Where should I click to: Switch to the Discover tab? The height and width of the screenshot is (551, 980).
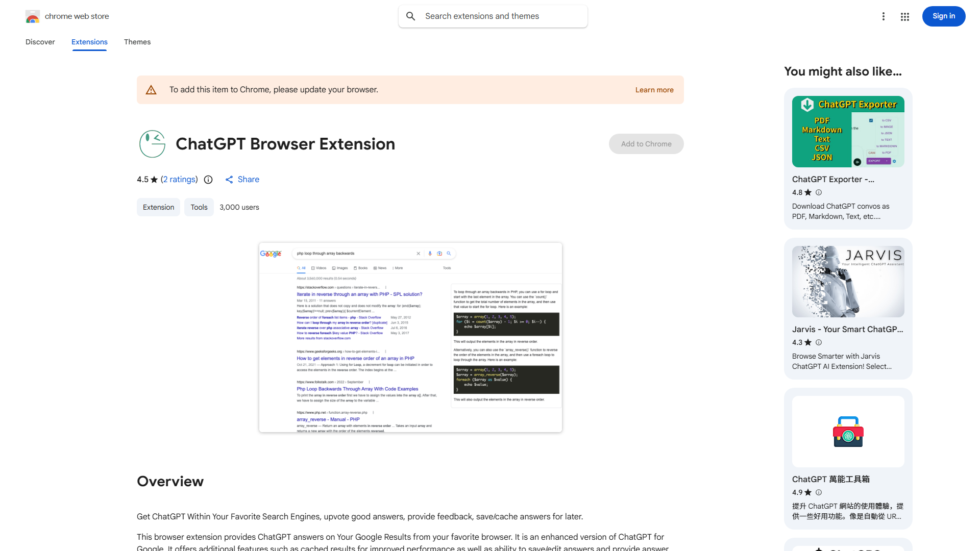click(x=40, y=42)
